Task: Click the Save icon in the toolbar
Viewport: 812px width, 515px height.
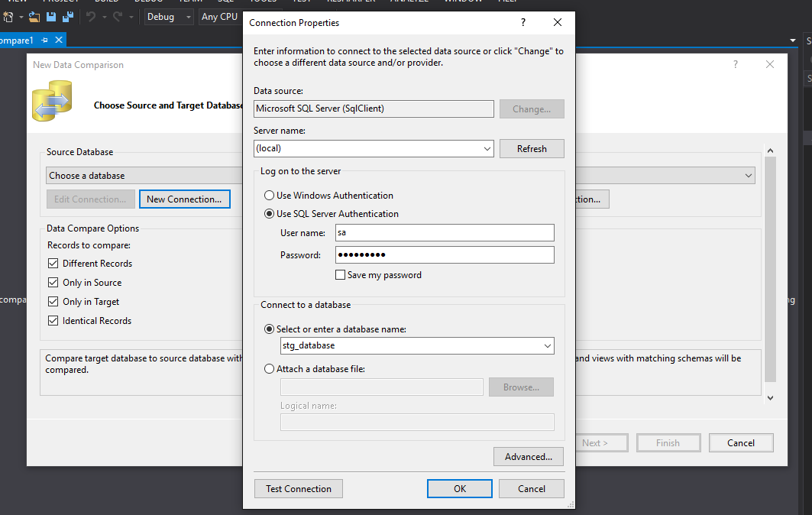Action: pos(51,17)
